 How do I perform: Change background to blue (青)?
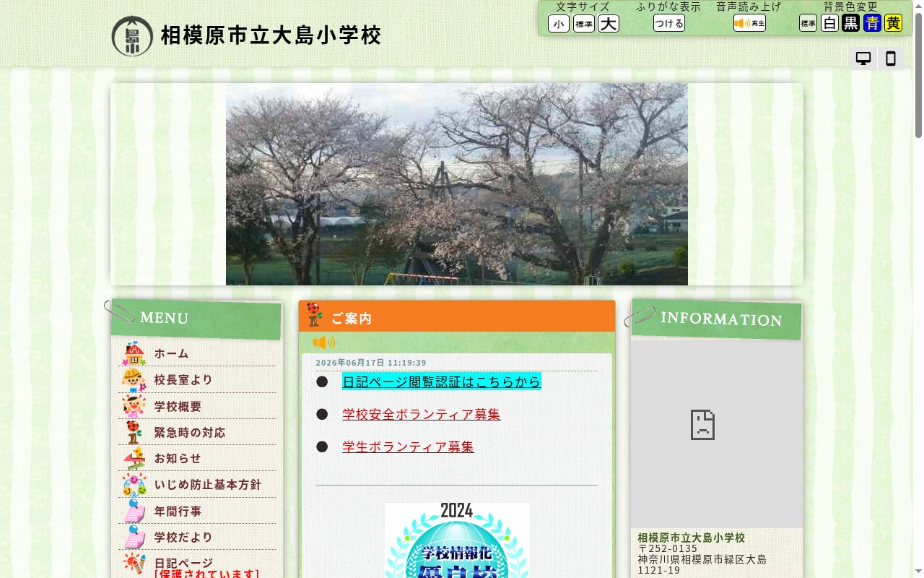coord(872,23)
